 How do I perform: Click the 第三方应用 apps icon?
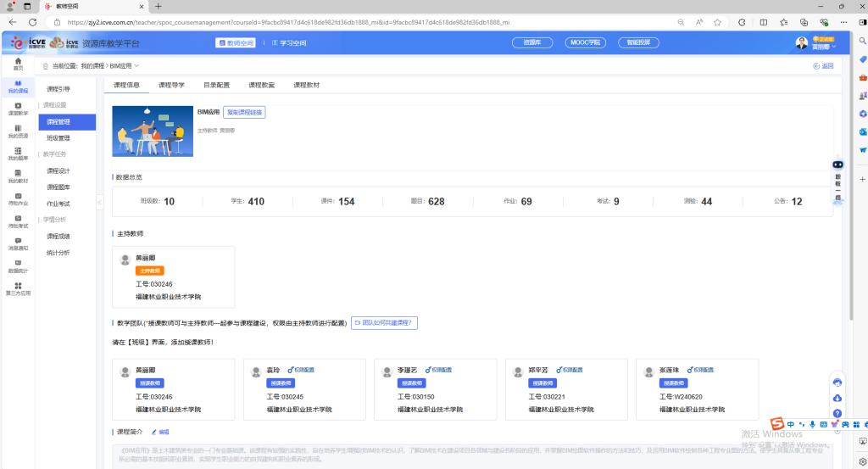(18, 288)
